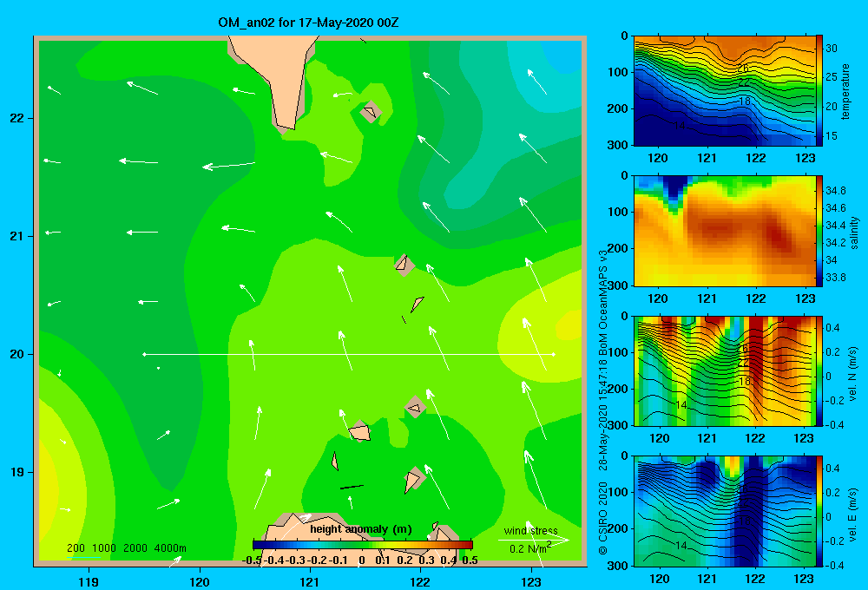Viewport: 868px width, 590px height.
Task: Click the vel. N colour bar
Action: tap(819, 370)
